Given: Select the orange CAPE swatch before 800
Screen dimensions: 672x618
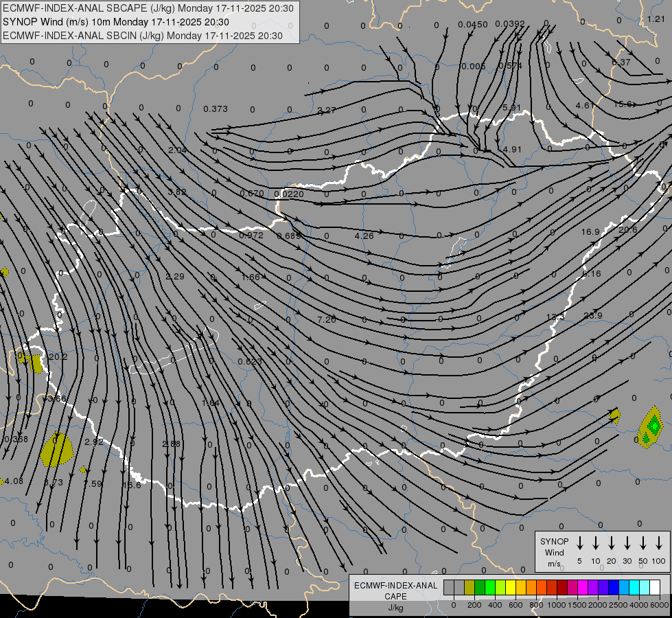Looking at the screenshot, I should click(531, 588).
